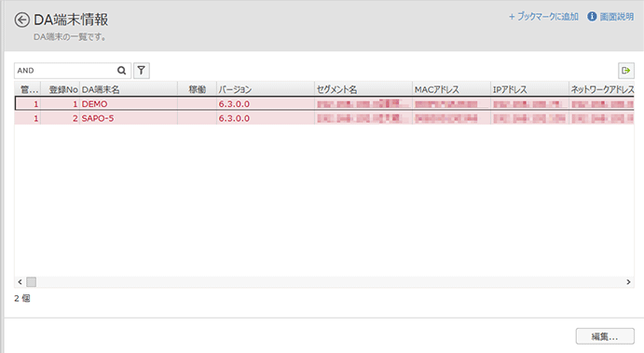Click the horizontal scrollbar thumb
The width and height of the screenshot is (644, 353).
(31, 282)
